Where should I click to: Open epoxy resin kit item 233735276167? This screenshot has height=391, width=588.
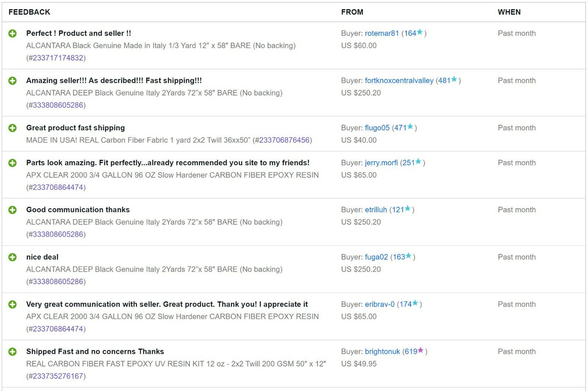(58, 376)
